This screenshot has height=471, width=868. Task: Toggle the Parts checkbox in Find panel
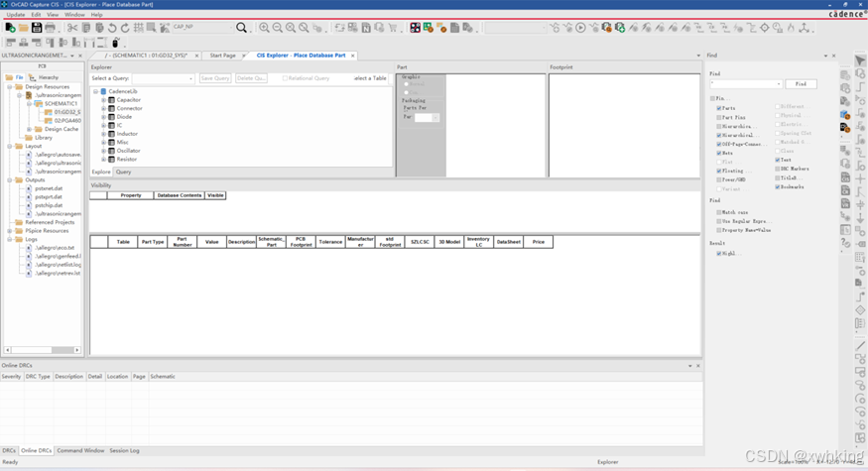click(719, 108)
